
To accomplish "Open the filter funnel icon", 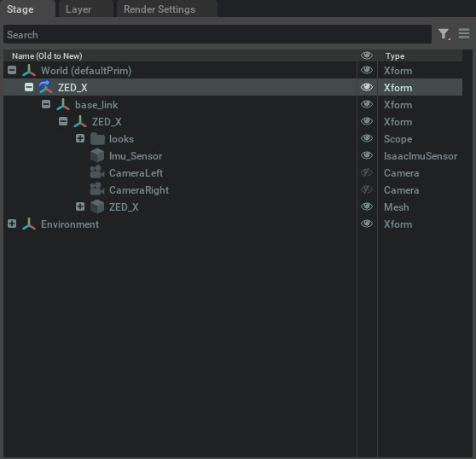I will [x=444, y=34].
